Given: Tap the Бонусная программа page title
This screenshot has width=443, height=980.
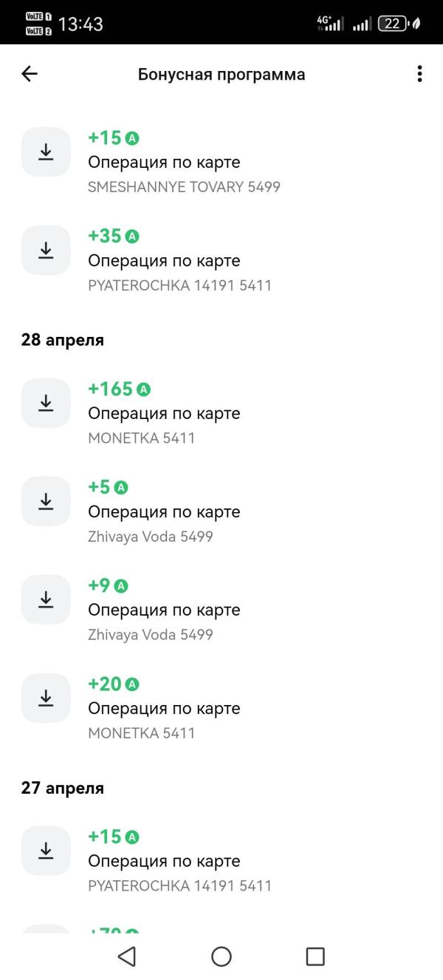Looking at the screenshot, I should pos(221,75).
